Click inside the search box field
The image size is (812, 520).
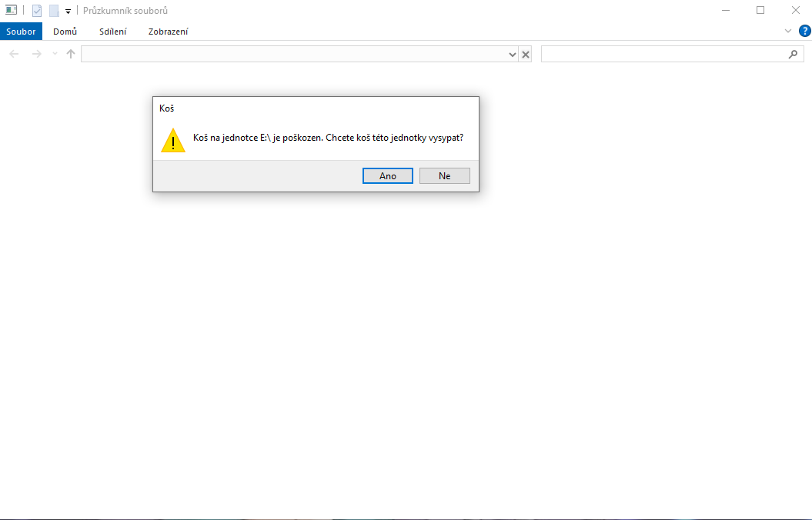click(663, 55)
